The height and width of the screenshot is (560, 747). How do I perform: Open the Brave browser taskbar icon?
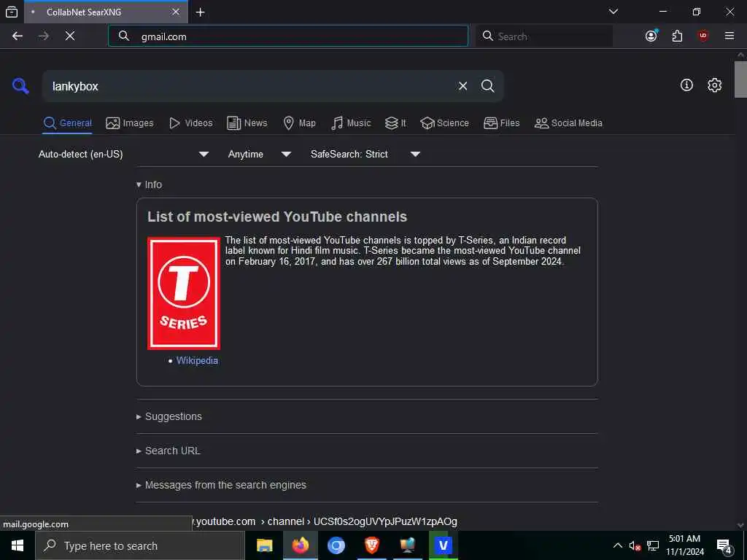click(371, 545)
